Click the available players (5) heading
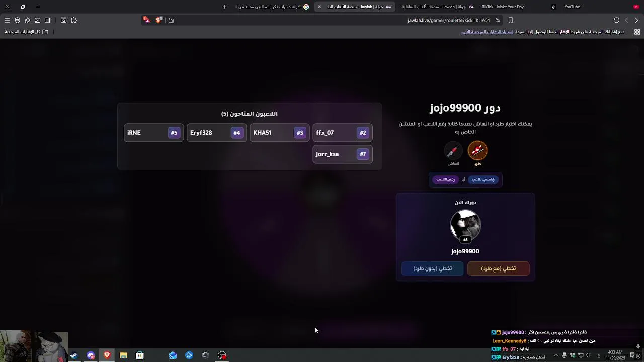644x362 pixels. pos(250,114)
